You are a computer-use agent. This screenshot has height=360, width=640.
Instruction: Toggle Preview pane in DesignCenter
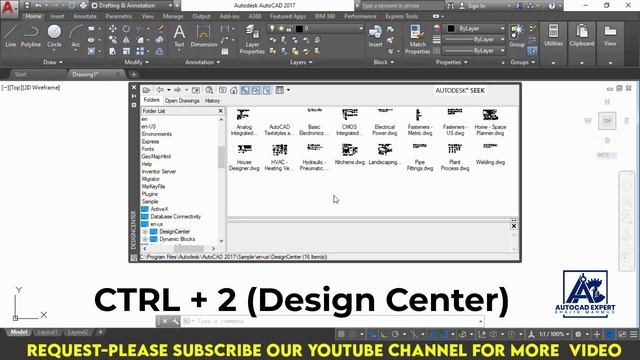click(x=256, y=90)
